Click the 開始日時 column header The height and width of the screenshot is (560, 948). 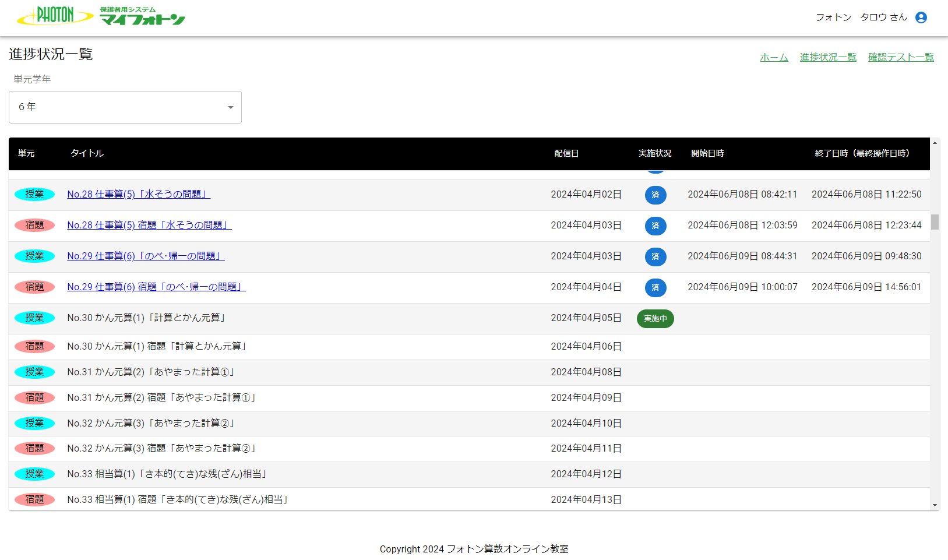(707, 153)
